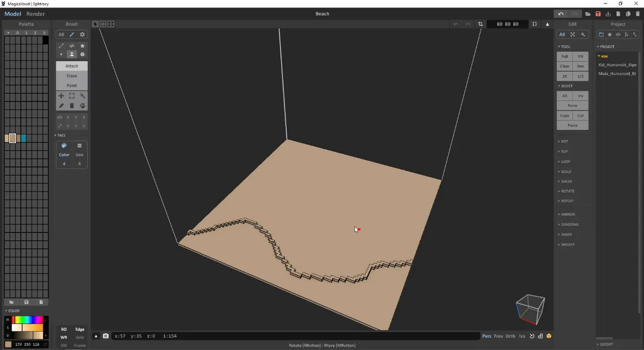Open Edit panel wrench settings icon
The height and width of the screenshot is (350, 644).
click(x=583, y=34)
